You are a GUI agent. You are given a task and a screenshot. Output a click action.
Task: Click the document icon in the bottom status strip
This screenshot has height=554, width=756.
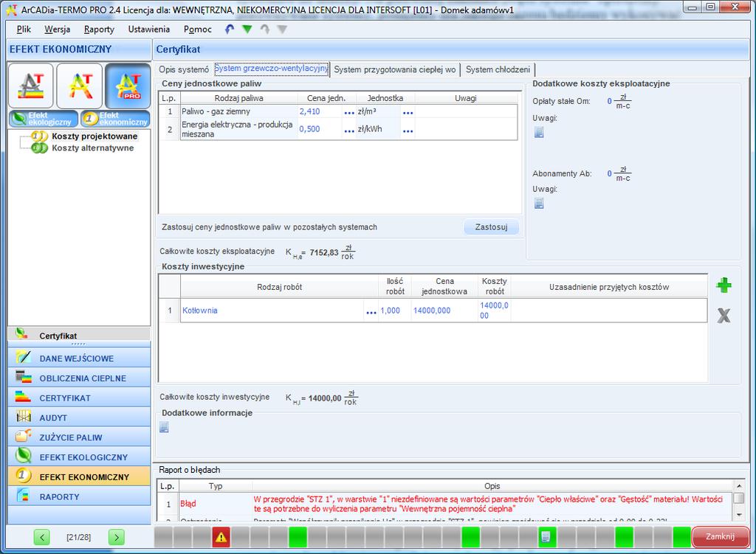pyautogui.click(x=546, y=536)
